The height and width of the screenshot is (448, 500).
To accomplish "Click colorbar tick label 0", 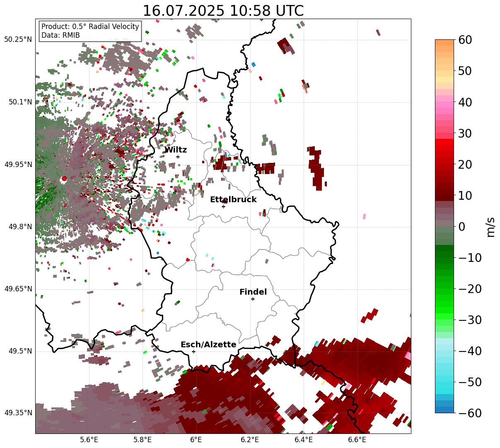I will [462, 226].
